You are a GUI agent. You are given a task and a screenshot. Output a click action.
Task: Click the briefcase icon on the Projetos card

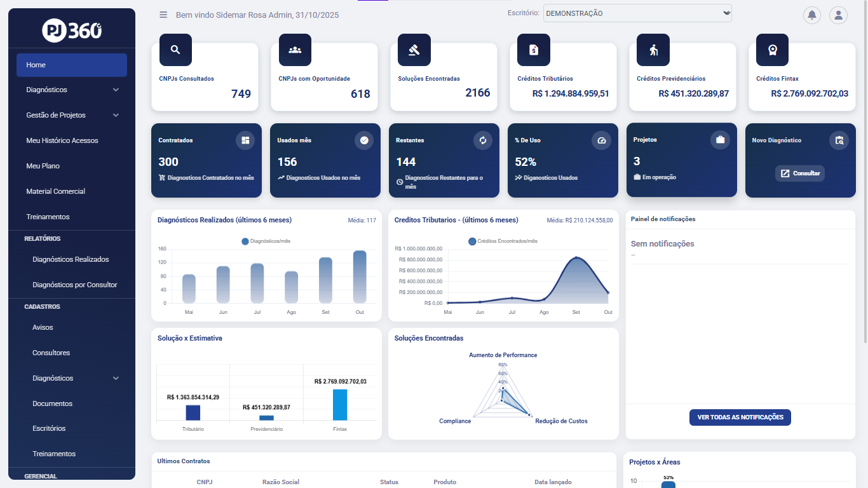(720, 140)
